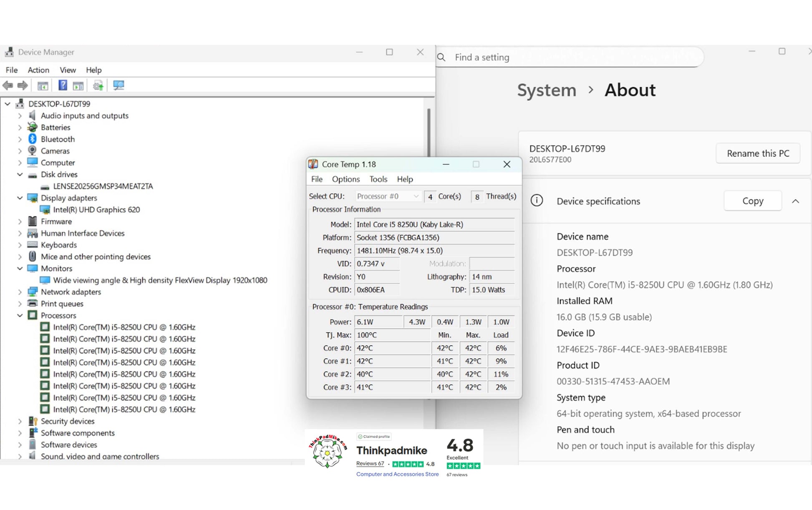812x510 pixels.
Task: Click the Copy button for device specifications
Action: coord(752,201)
